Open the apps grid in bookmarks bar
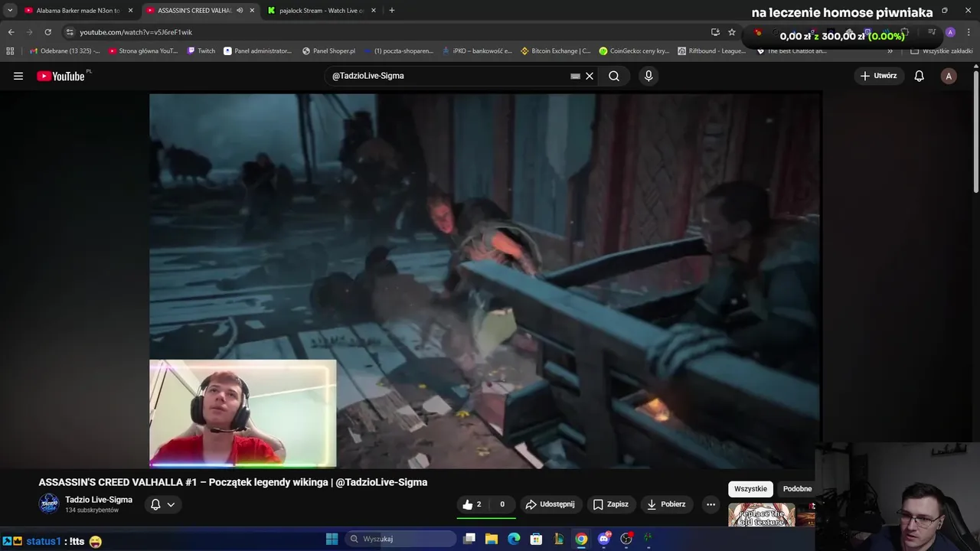980x551 pixels. 10,51
